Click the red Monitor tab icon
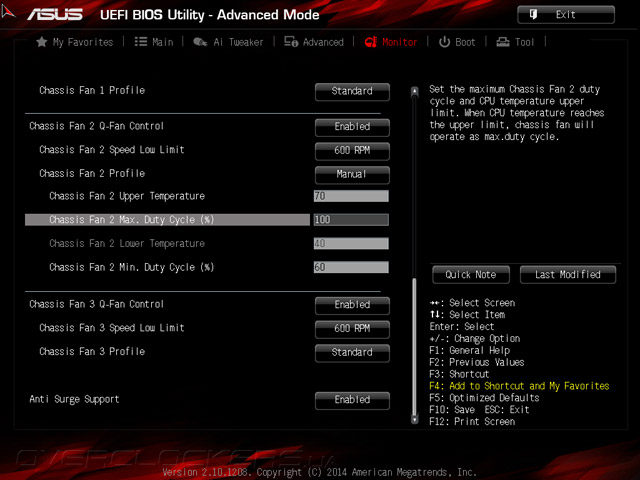This screenshot has height=480, width=640. (x=371, y=42)
